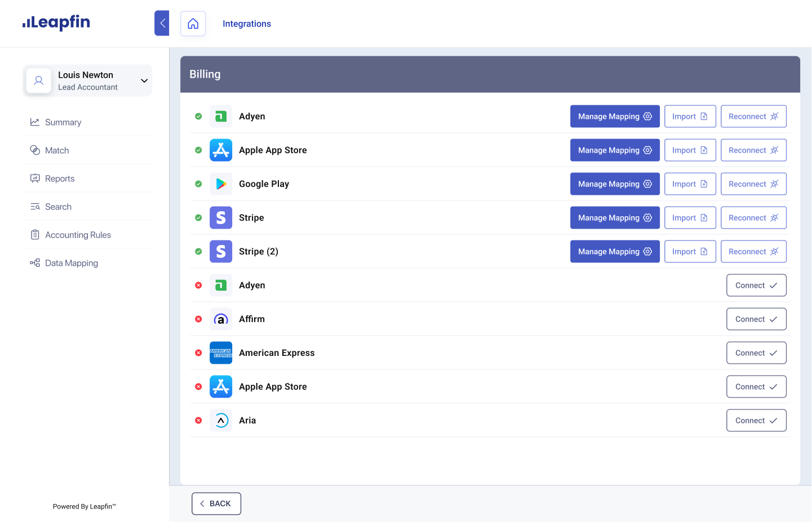This screenshot has height=522, width=812.
Task: Click the green connected status icon beside Stripe
Action: point(198,217)
